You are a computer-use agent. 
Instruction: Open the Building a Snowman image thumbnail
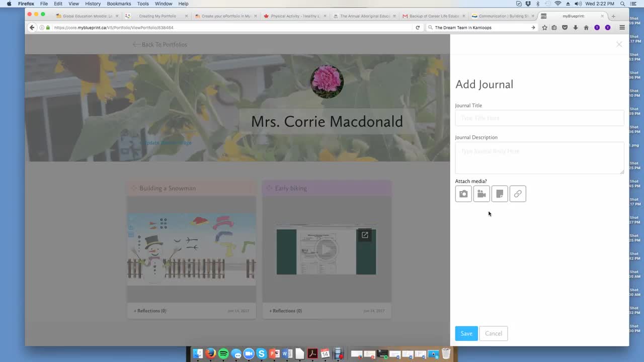[x=191, y=248]
